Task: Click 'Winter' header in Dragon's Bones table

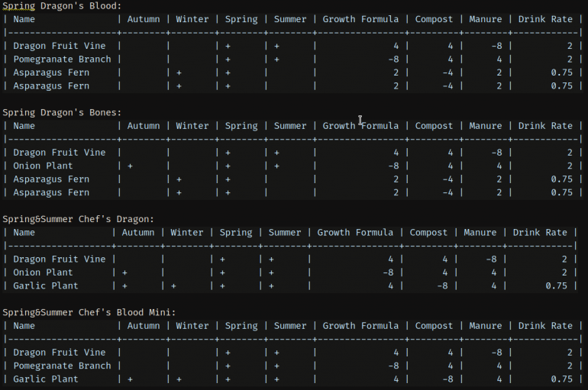Action: click(192, 126)
